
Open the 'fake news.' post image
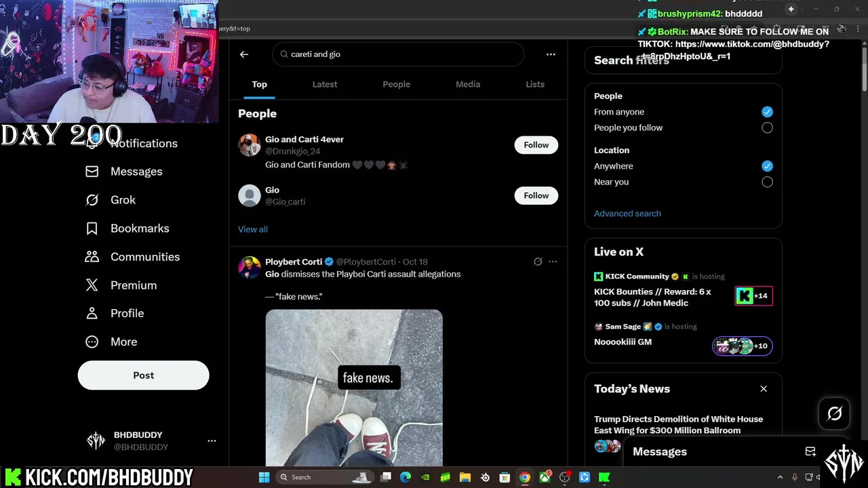point(354,388)
